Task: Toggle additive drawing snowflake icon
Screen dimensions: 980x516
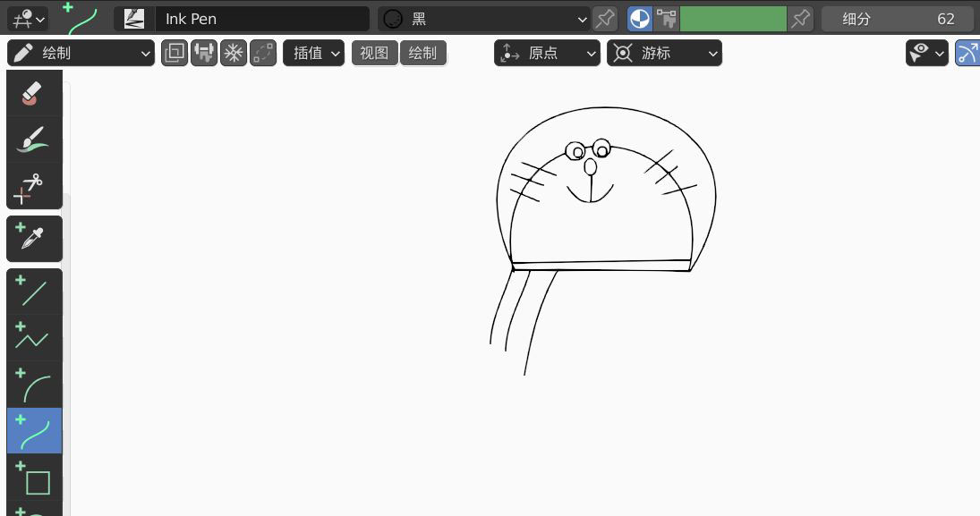Action: 233,53
